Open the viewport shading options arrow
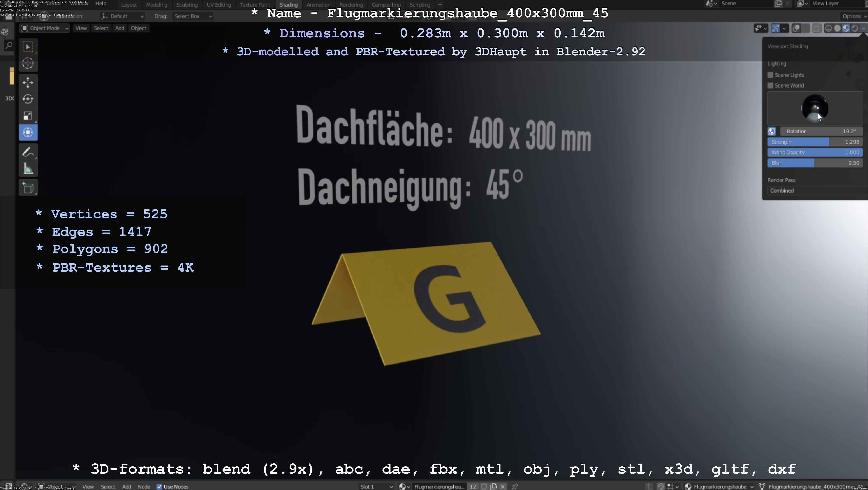The image size is (868, 490). pos(864,28)
